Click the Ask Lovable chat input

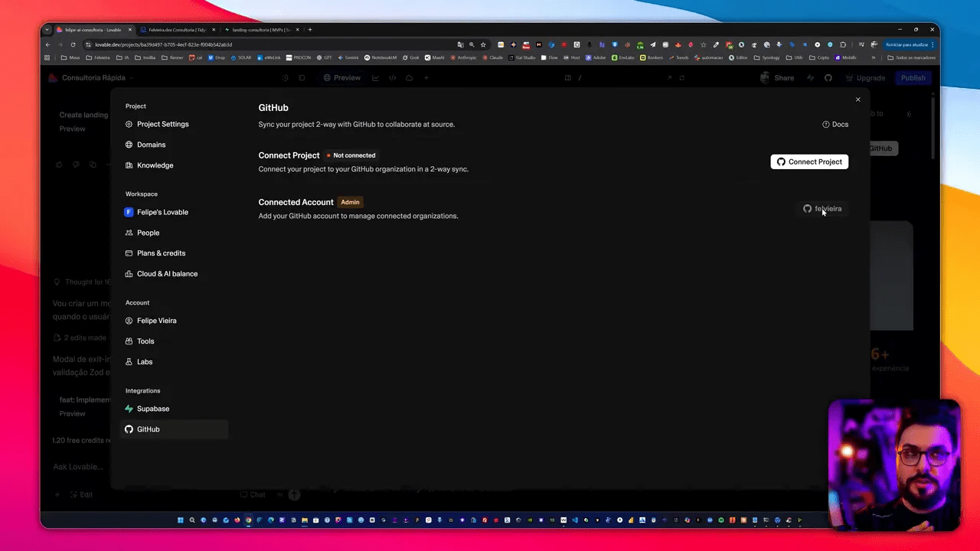pos(78,467)
